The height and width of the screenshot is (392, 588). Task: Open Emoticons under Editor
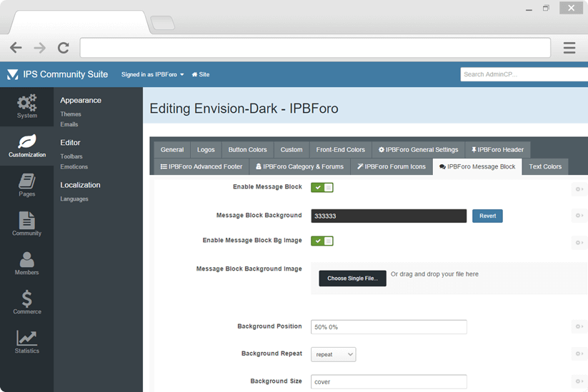coord(74,166)
